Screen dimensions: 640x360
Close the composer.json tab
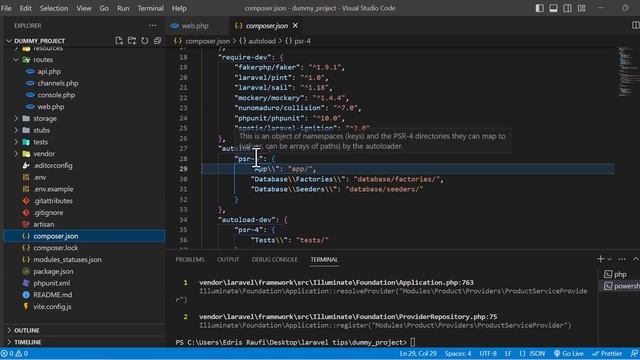[295, 25]
